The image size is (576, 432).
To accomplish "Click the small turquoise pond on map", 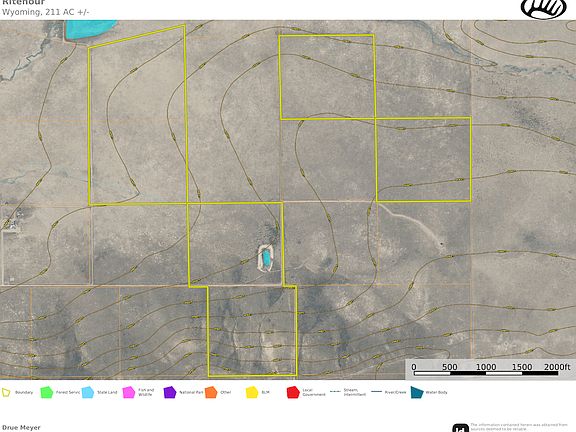I will pos(266,257).
